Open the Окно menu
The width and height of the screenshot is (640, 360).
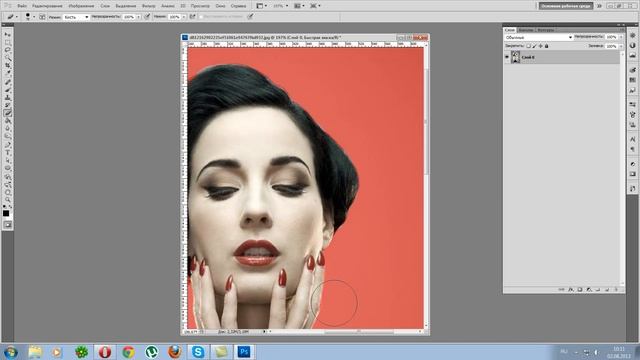pyautogui.click(x=220, y=6)
